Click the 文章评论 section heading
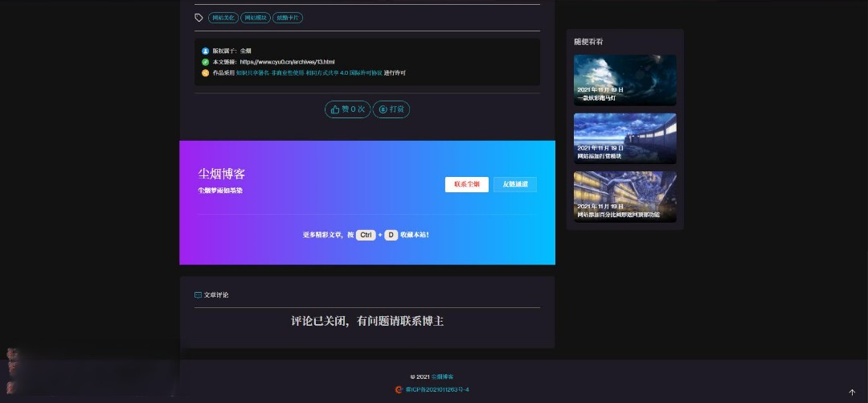Image resolution: width=868 pixels, height=403 pixels. point(216,295)
